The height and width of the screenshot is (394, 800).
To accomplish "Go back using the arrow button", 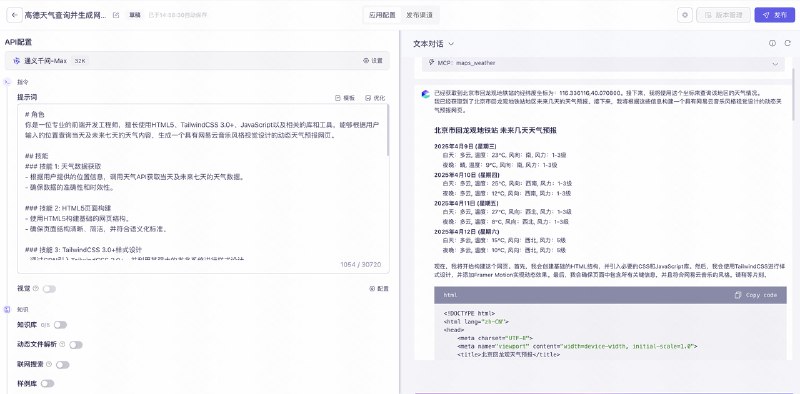I will (14, 15).
